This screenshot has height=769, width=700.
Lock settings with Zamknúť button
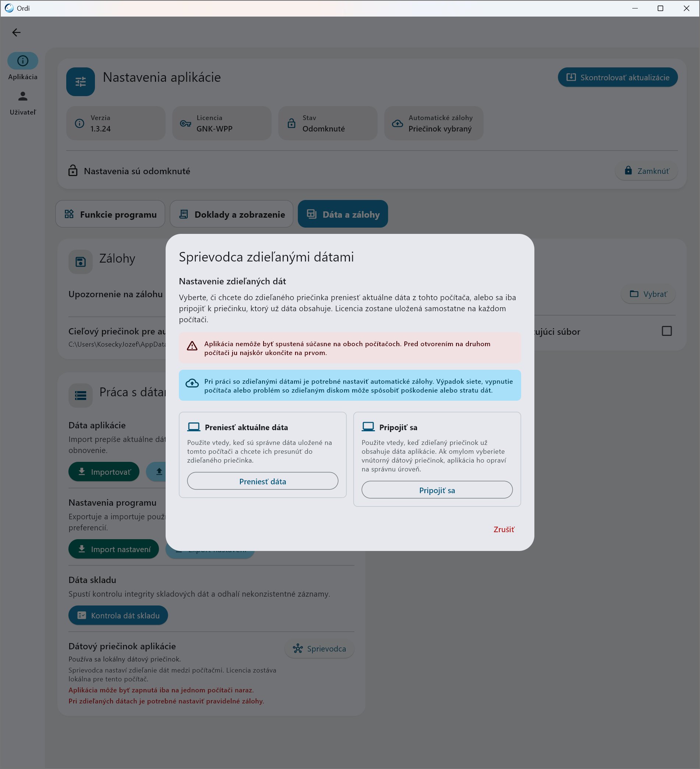647,171
